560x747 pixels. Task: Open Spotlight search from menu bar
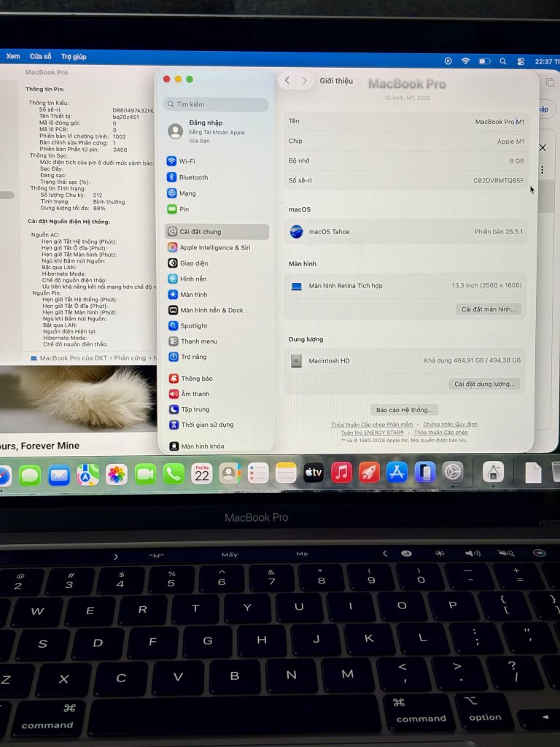(x=503, y=61)
